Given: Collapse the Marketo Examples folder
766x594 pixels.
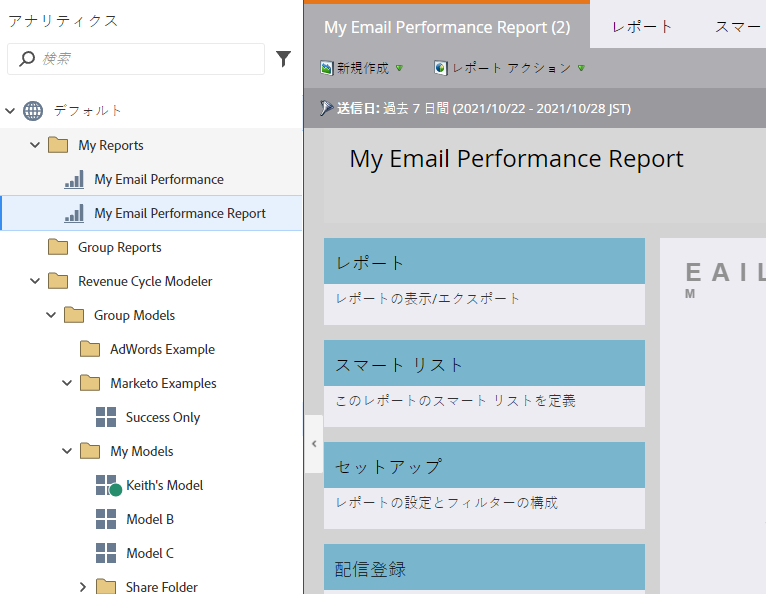Looking at the screenshot, I should pyautogui.click(x=67, y=383).
